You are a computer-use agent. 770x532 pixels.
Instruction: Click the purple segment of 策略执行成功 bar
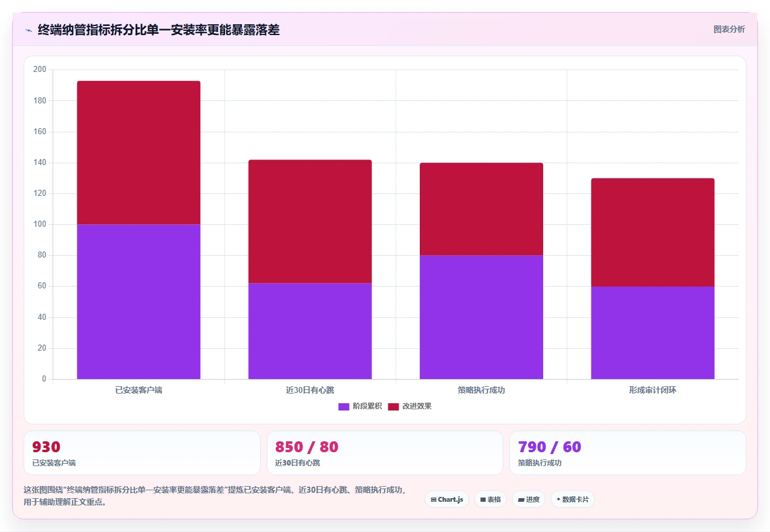click(x=481, y=317)
